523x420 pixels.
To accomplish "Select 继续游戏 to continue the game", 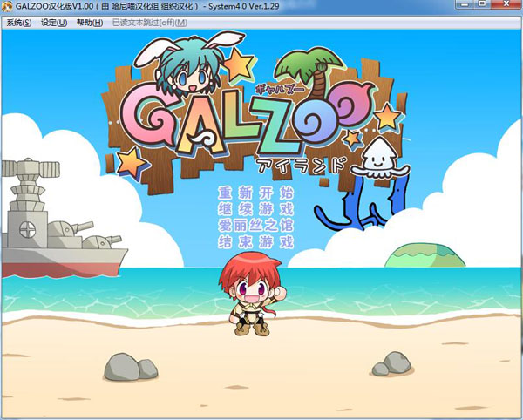I will (255, 209).
